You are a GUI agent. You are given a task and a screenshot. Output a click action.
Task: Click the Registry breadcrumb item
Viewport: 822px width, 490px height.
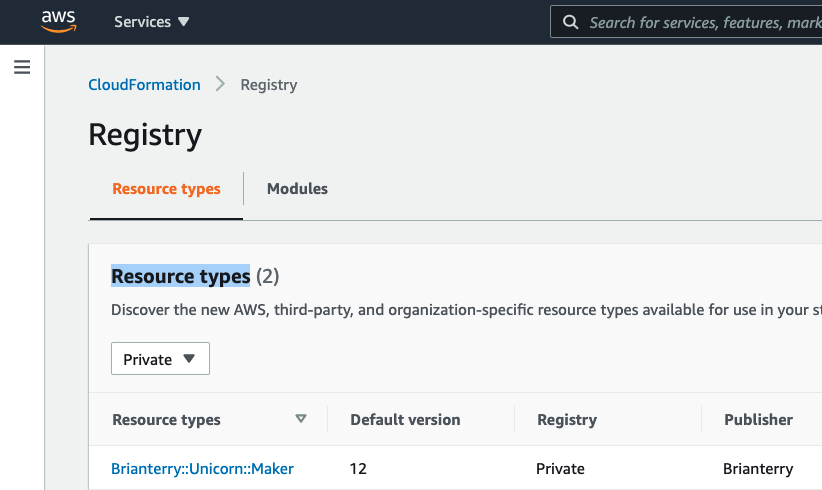pyautogui.click(x=269, y=85)
